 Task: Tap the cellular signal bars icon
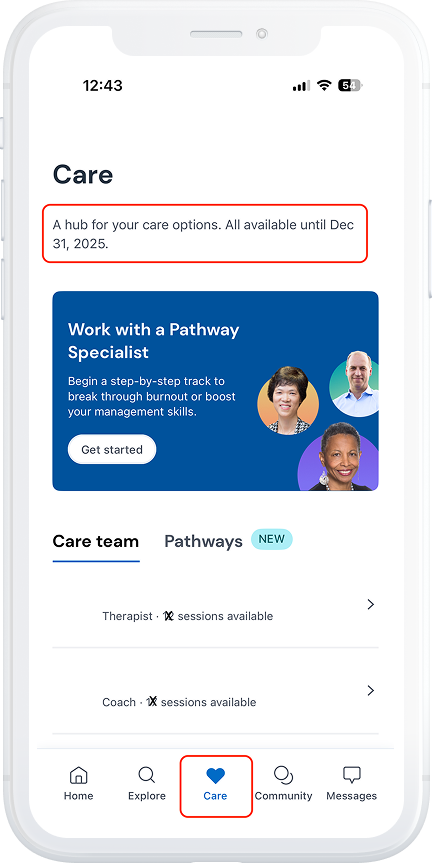click(x=301, y=86)
